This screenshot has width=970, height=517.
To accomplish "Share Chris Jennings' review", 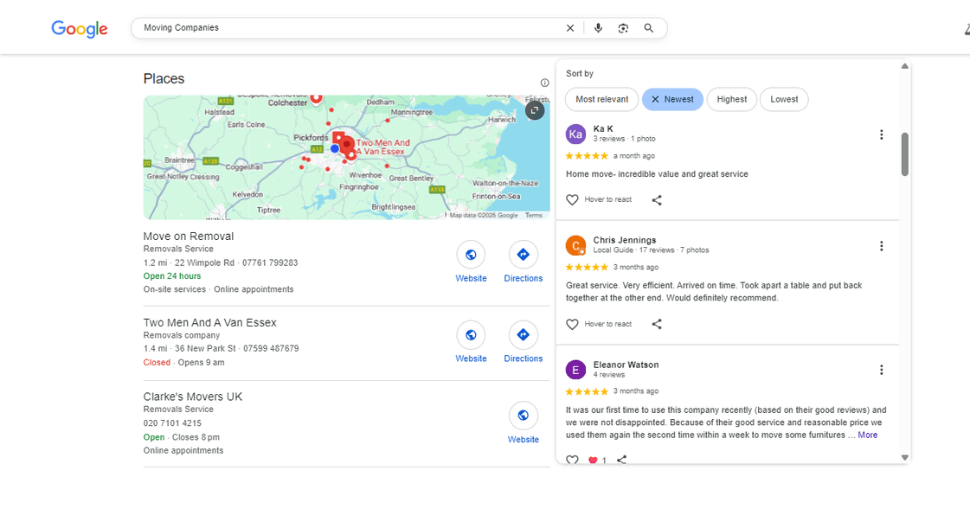I will (x=656, y=324).
